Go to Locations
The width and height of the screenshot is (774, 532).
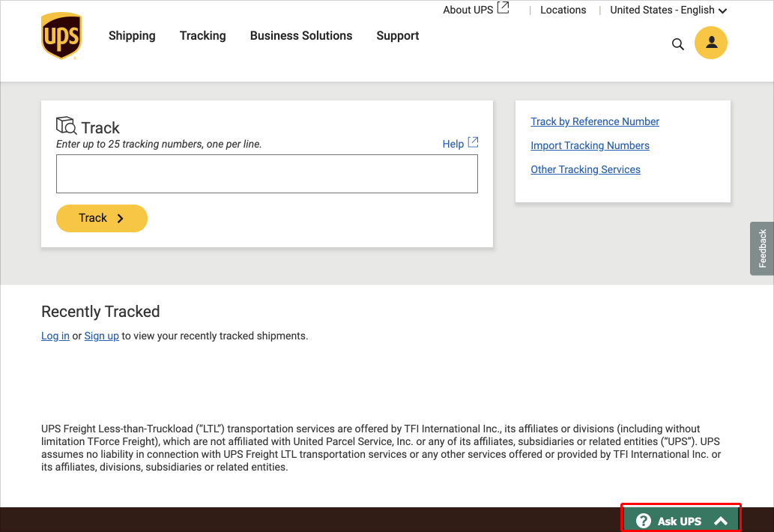coord(563,10)
